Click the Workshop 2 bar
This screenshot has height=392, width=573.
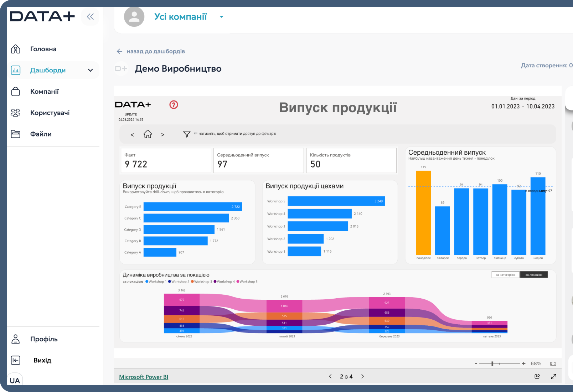click(x=306, y=239)
